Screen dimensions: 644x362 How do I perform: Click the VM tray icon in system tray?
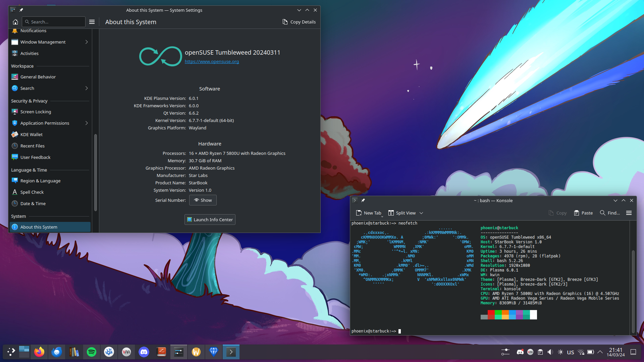[x=530, y=352]
